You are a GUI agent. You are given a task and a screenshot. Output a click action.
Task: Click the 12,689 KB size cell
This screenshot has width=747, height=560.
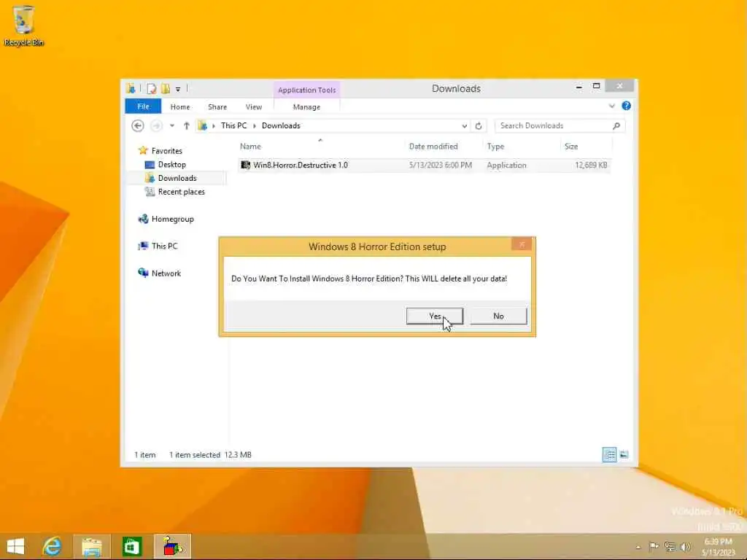tap(591, 166)
